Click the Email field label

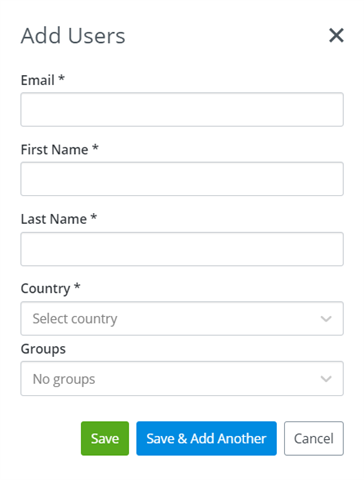pyautogui.click(x=37, y=80)
